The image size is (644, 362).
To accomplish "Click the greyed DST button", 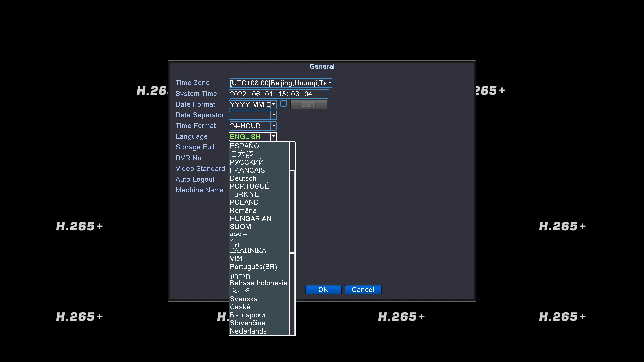I will point(308,105).
